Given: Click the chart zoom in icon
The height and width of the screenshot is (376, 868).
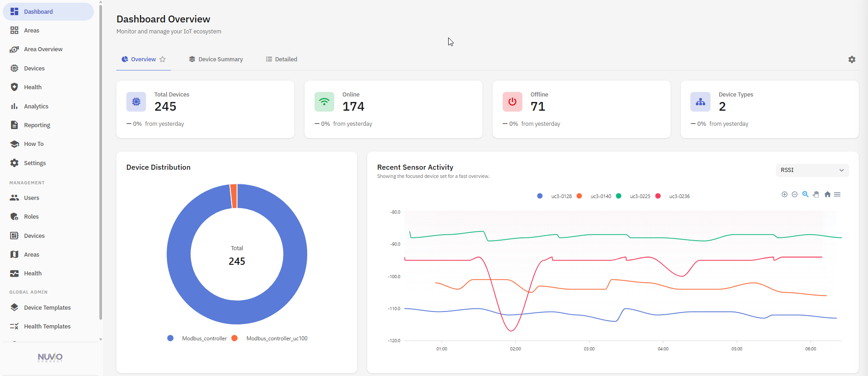Looking at the screenshot, I should tap(784, 194).
